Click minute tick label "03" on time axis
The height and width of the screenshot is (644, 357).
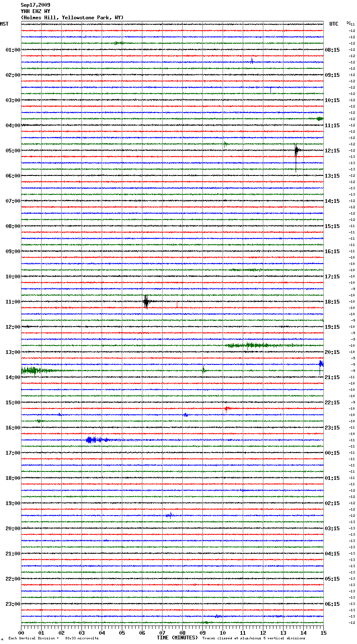click(82, 633)
